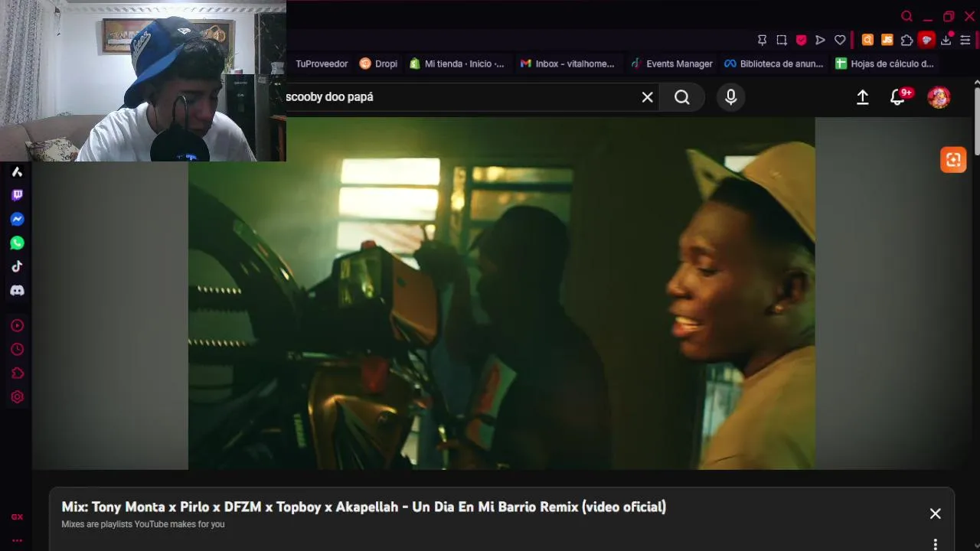Open History clock icon in sidebar
980x551 pixels.
click(17, 349)
